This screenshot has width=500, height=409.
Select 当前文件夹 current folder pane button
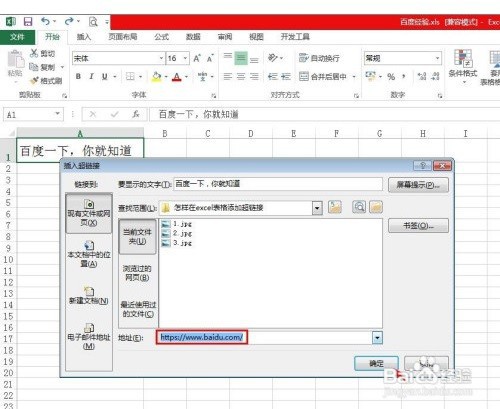[137, 237]
